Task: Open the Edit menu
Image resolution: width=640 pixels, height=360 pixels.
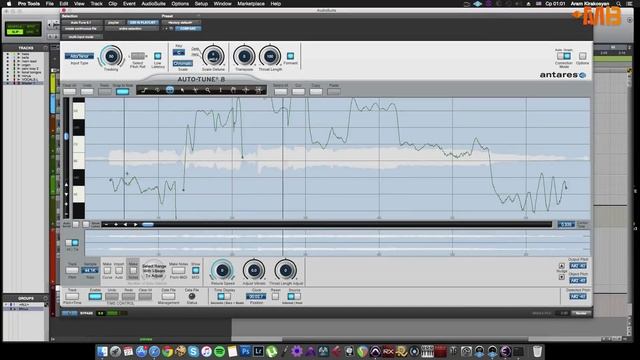Action: pos(64,4)
